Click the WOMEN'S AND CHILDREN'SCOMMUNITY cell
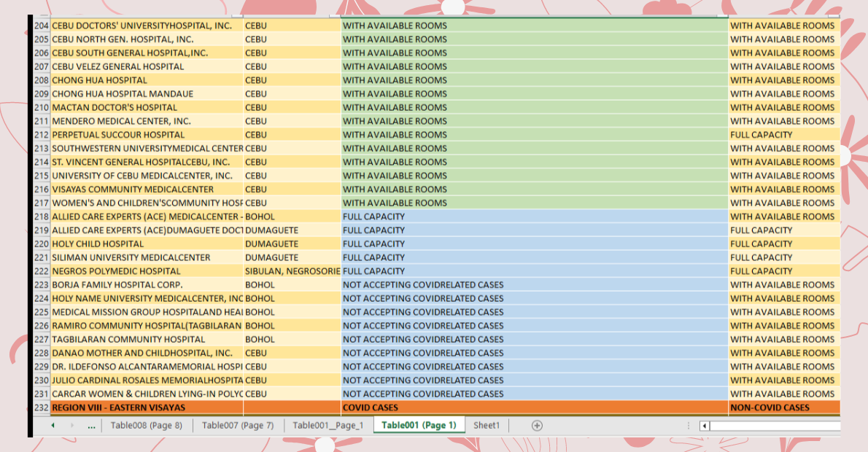 (x=147, y=203)
